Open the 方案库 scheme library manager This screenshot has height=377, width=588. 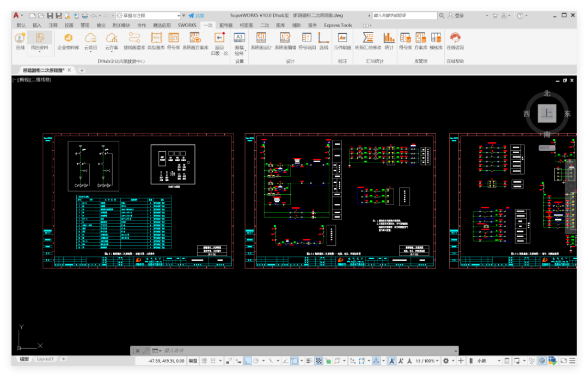pos(421,41)
